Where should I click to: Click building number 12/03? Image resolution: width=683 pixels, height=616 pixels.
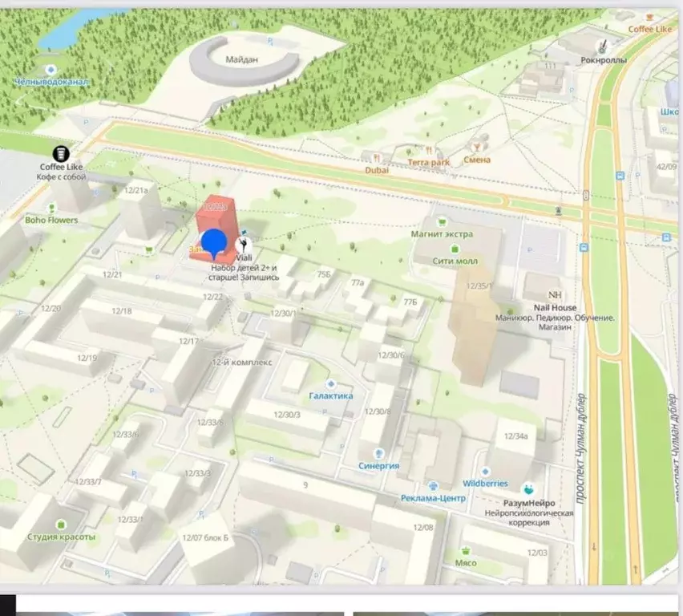tap(537, 553)
